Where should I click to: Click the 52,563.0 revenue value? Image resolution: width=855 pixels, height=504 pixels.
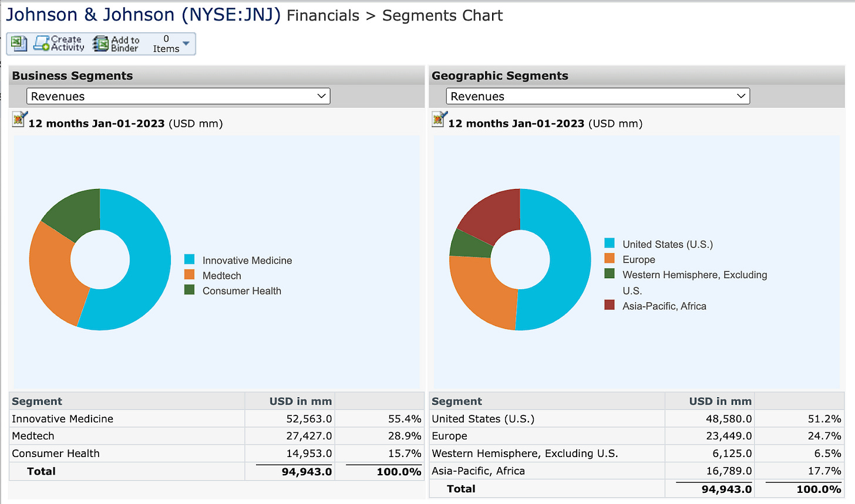click(x=309, y=419)
